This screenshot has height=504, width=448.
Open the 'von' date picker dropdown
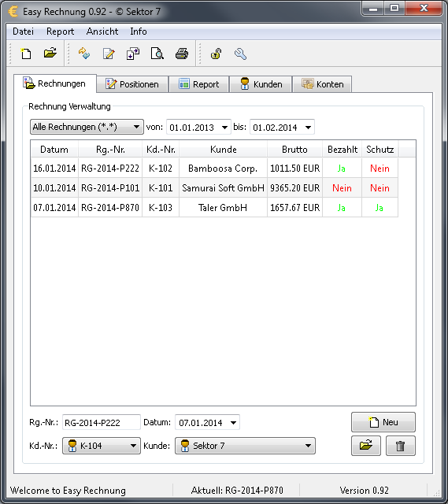pos(224,128)
